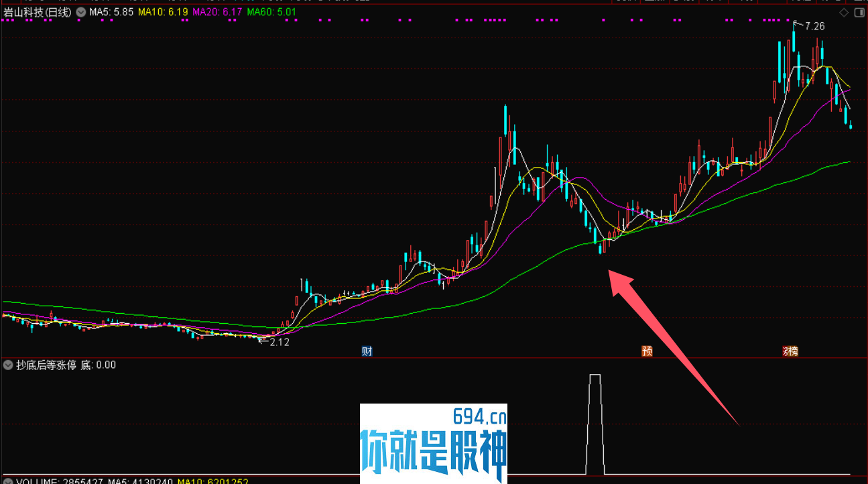Open the dropdown beside 岩山科技(日线) title
Screen dimensions: 868x484
pyautogui.click(x=81, y=12)
